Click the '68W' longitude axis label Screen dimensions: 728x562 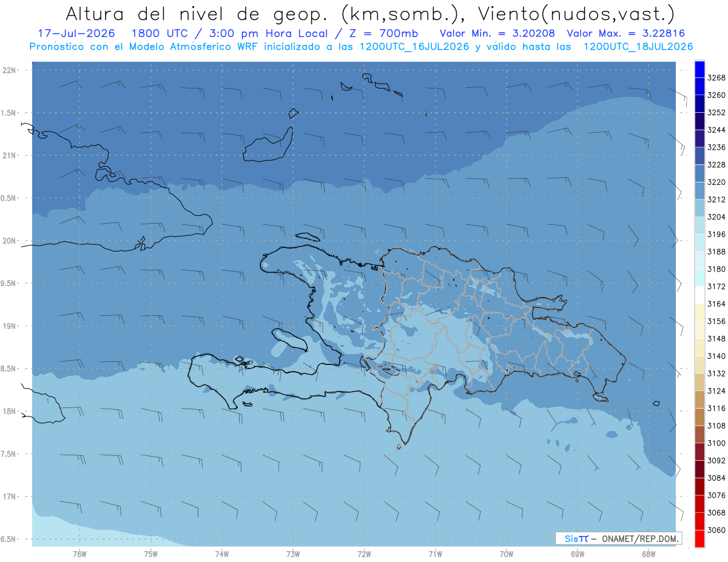click(649, 554)
